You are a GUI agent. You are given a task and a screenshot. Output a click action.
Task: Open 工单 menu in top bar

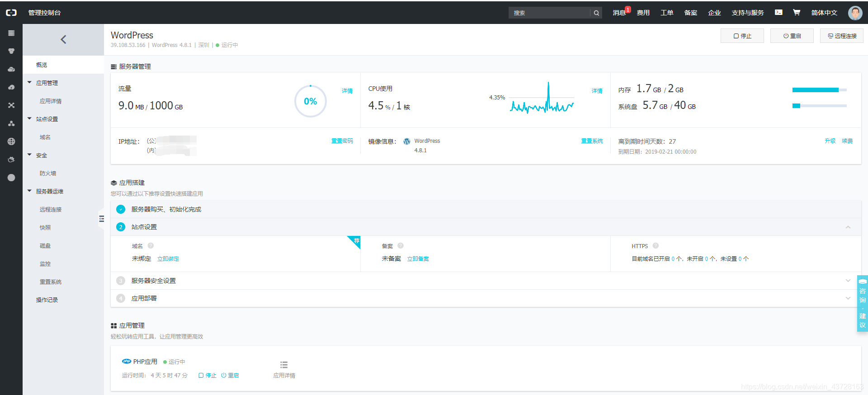667,13
